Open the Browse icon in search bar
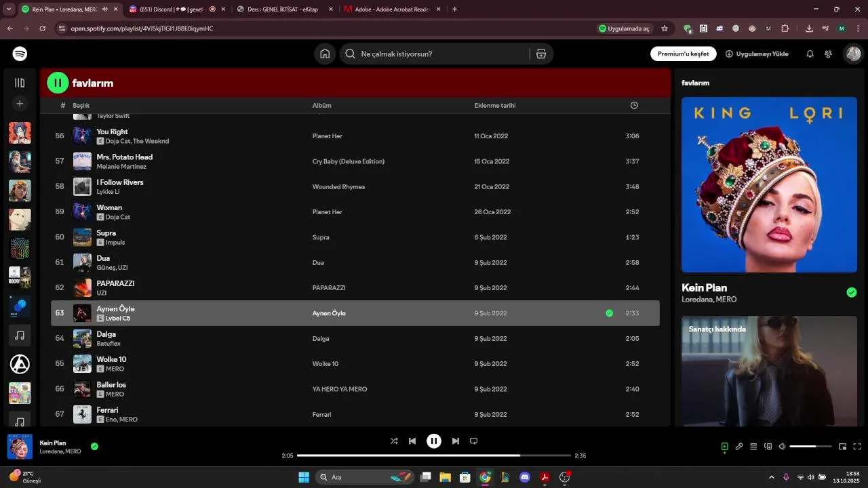 (x=541, y=54)
